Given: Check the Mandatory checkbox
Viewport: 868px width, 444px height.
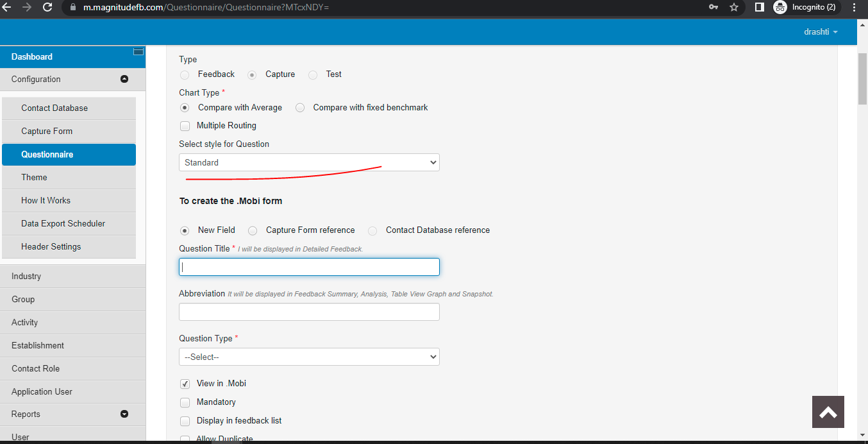Looking at the screenshot, I should click(185, 402).
